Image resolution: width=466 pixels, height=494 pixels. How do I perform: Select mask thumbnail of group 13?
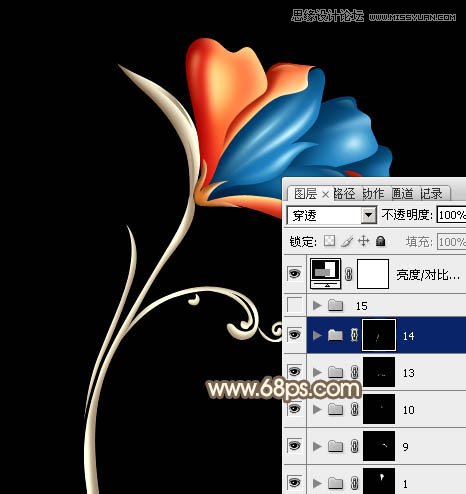click(x=379, y=372)
